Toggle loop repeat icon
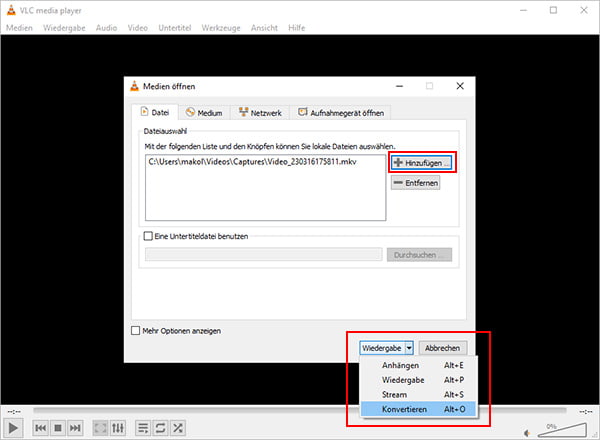This screenshot has width=600, height=440. (160, 428)
